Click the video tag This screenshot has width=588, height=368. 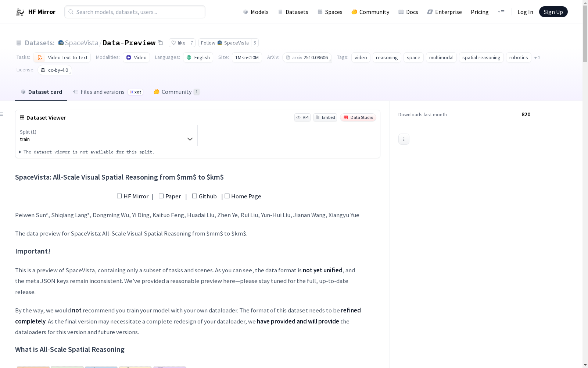(361, 57)
